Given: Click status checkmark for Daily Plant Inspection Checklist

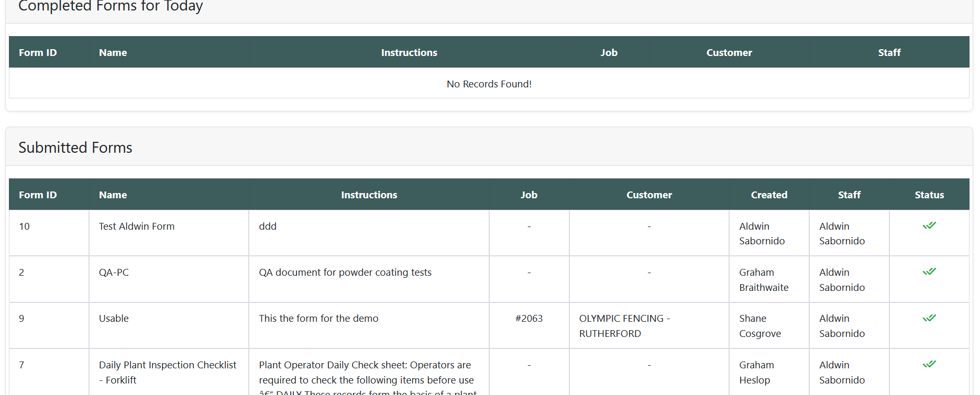Looking at the screenshot, I should click(x=929, y=364).
